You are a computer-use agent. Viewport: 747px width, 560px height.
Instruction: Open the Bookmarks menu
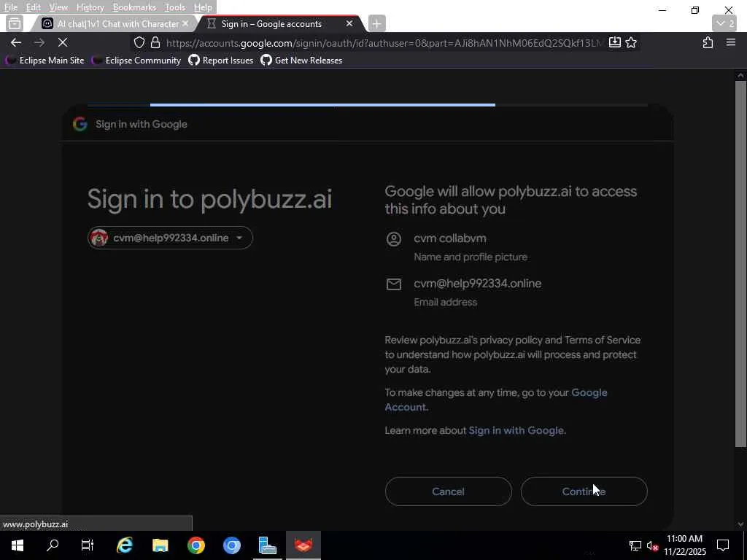point(134,7)
